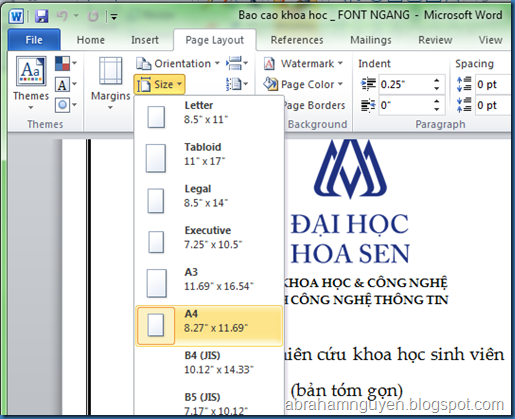Open the Themes gallery button

coord(31,83)
